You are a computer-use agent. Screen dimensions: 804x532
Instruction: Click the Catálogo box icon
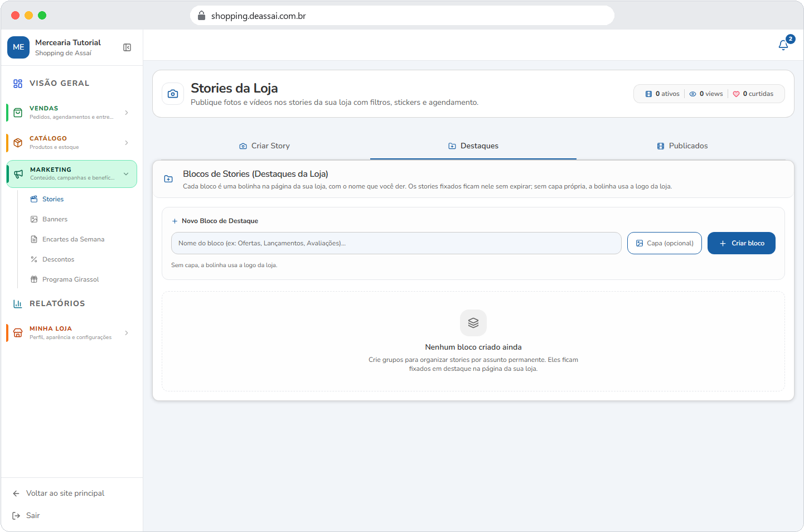18,143
